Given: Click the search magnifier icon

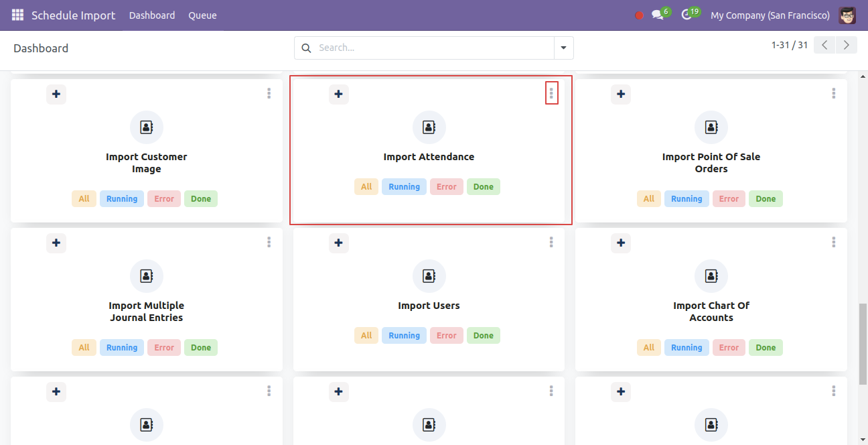Looking at the screenshot, I should click(307, 48).
